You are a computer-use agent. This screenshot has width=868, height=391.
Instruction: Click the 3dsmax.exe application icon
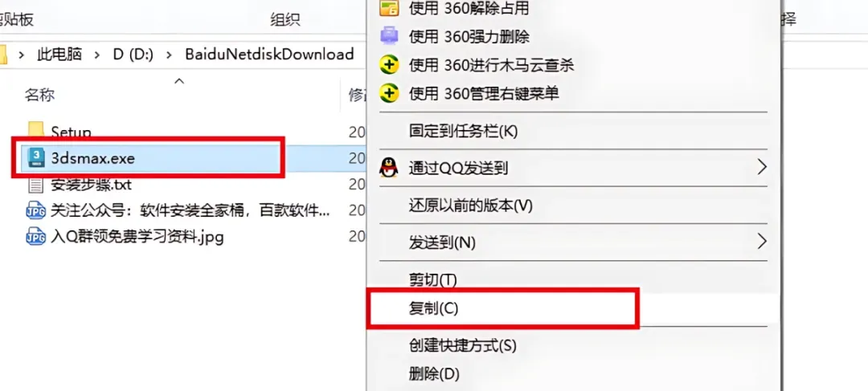[36, 158]
